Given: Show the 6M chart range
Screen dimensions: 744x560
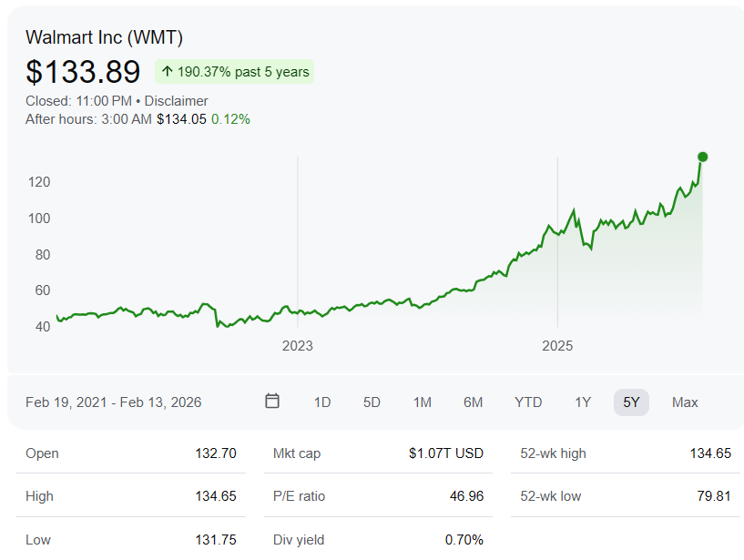Looking at the screenshot, I should click(x=473, y=402).
